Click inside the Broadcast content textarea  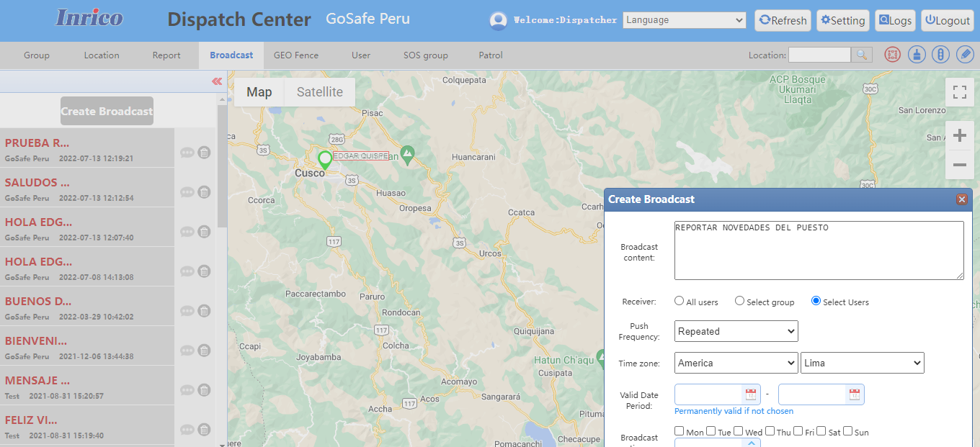[819, 250]
